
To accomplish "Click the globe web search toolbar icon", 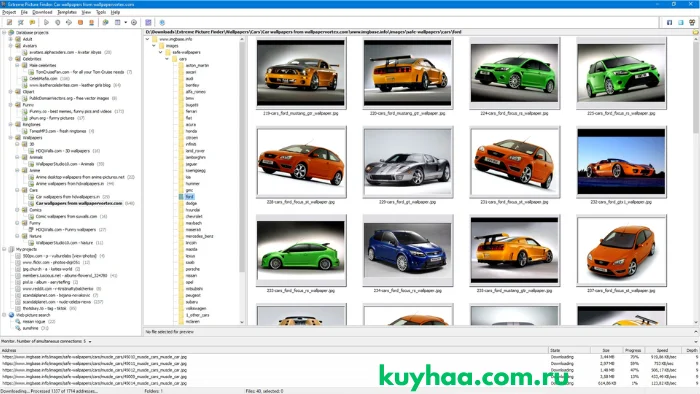I will click(x=105, y=22).
